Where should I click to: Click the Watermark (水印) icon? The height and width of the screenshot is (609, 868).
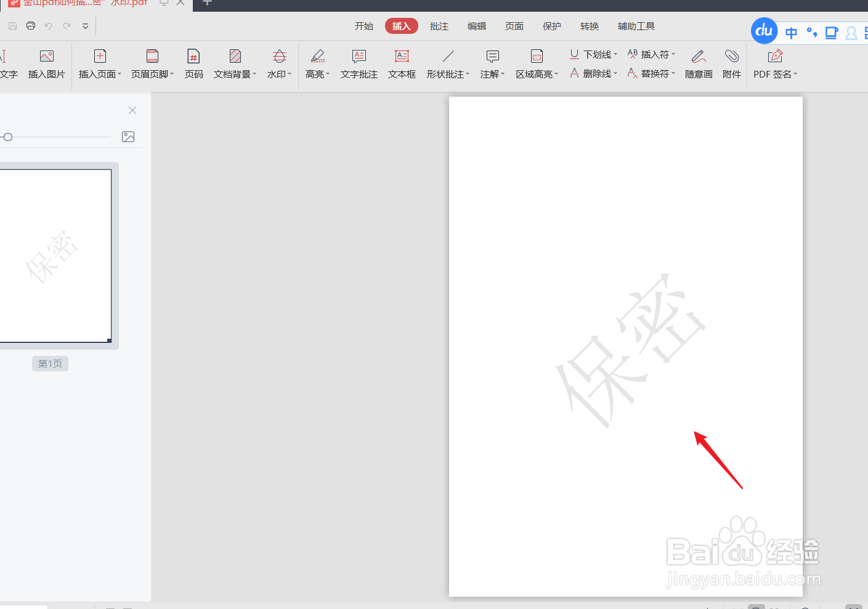pyautogui.click(x=280, y=57)
